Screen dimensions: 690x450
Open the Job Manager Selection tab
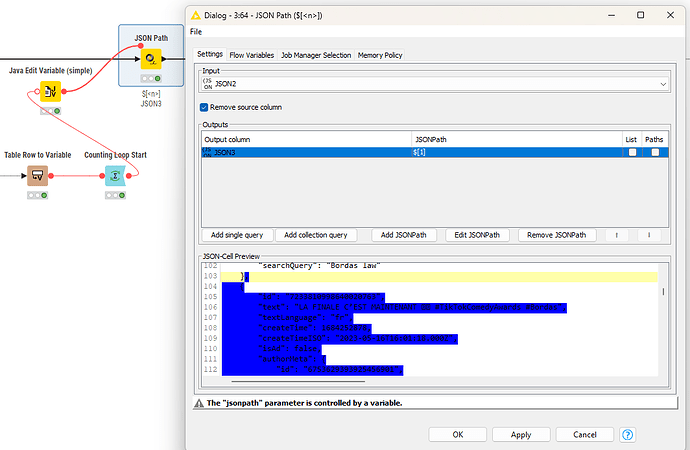click(316, 55)
